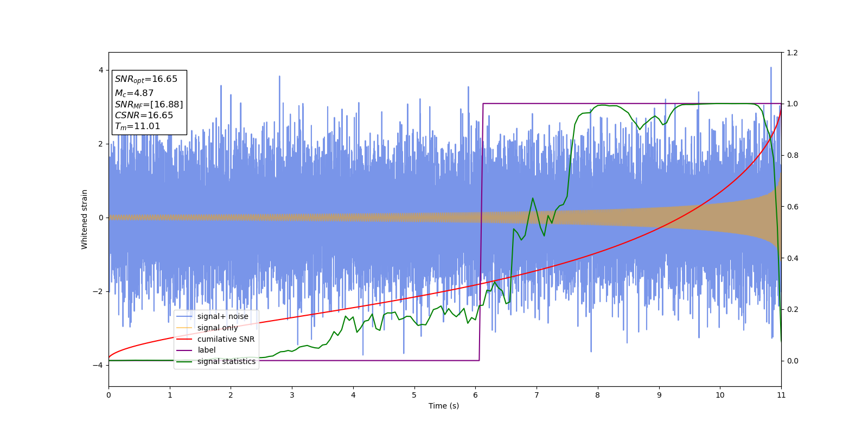Screen dimensions: 868x434
Task: Click left y-axis tick label 4
Action: pyautogui.click(x=101, y=70)
